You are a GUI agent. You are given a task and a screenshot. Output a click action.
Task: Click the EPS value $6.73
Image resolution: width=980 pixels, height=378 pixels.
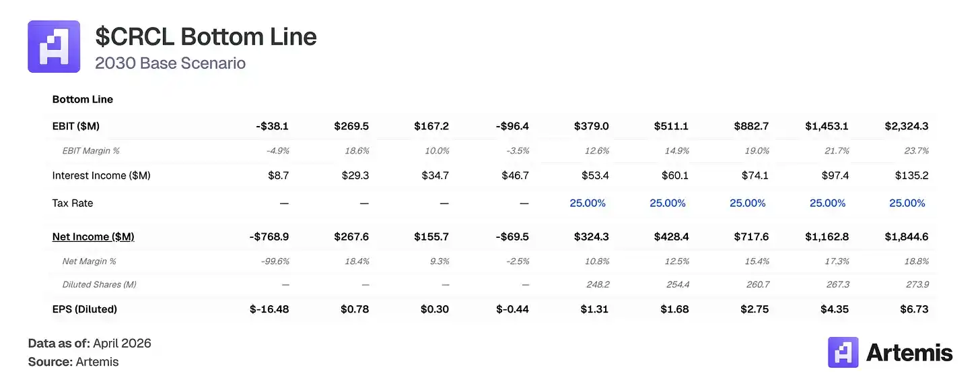tap(916, 309)
